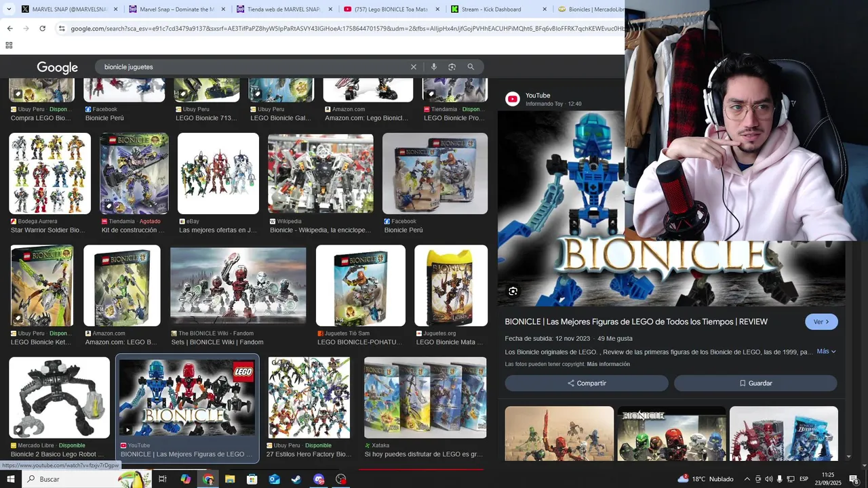Open Task View in the taskbar
This screenshot has height=488, width=868.
pyautogui.click(x=163, y=479)
